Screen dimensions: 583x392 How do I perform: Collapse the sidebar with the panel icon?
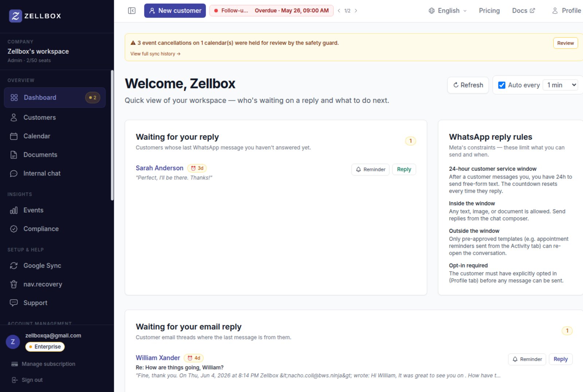[132, 11]
